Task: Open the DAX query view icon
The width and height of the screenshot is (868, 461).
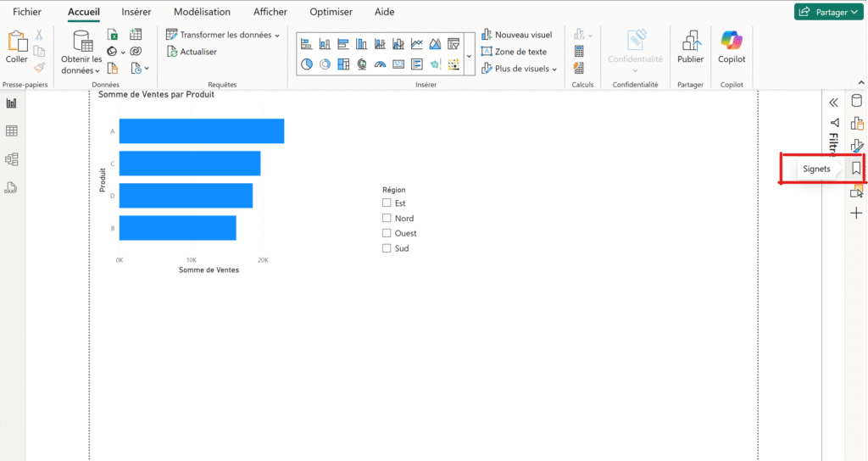Action: click(x=12, y=188)
